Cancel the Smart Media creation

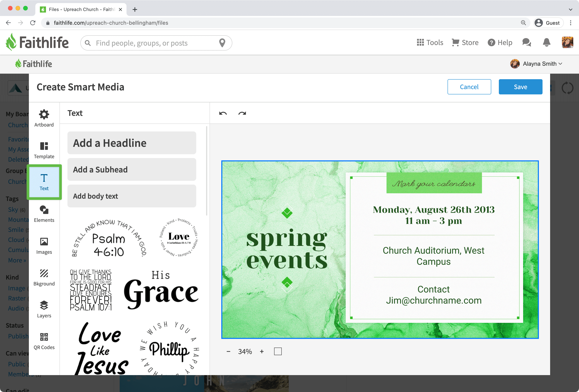pyautogui.click(x=469, y=87)
